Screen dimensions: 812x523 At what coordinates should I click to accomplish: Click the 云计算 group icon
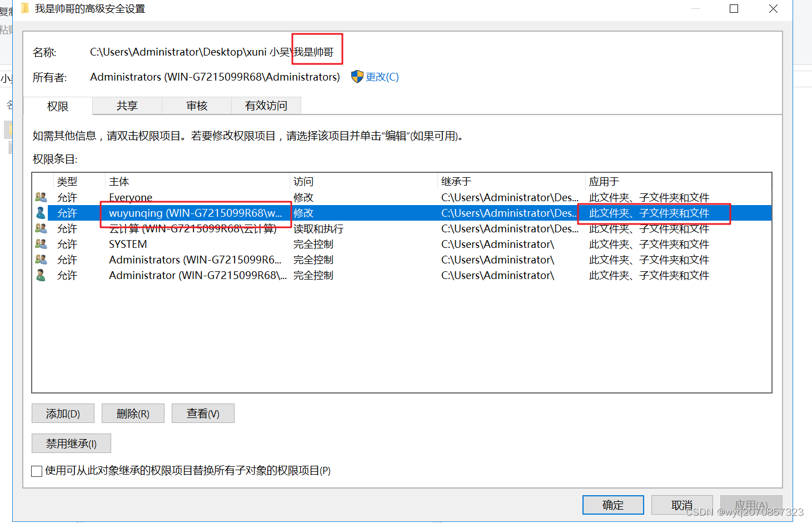(x=41, y=228)
